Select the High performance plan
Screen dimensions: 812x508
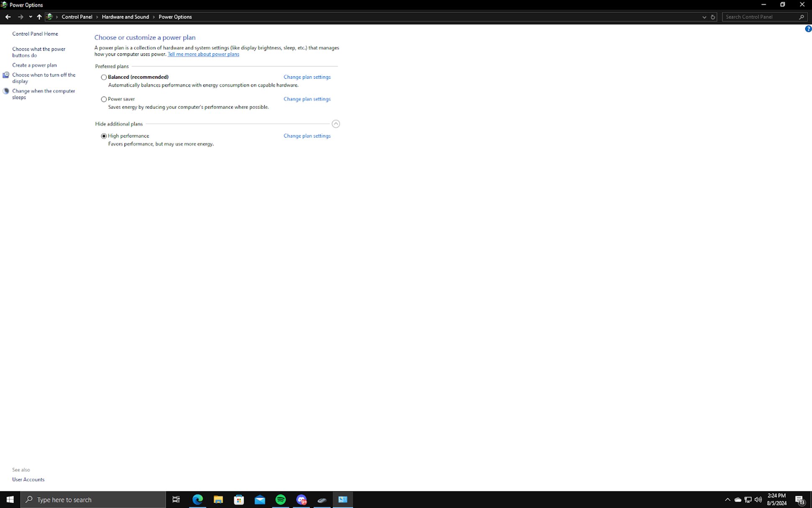point(103,136)
